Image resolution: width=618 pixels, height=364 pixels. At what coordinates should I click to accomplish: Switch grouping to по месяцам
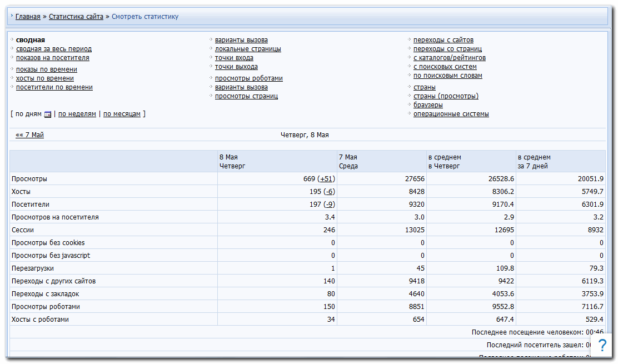pyautogui.click(x=122, y=114)
